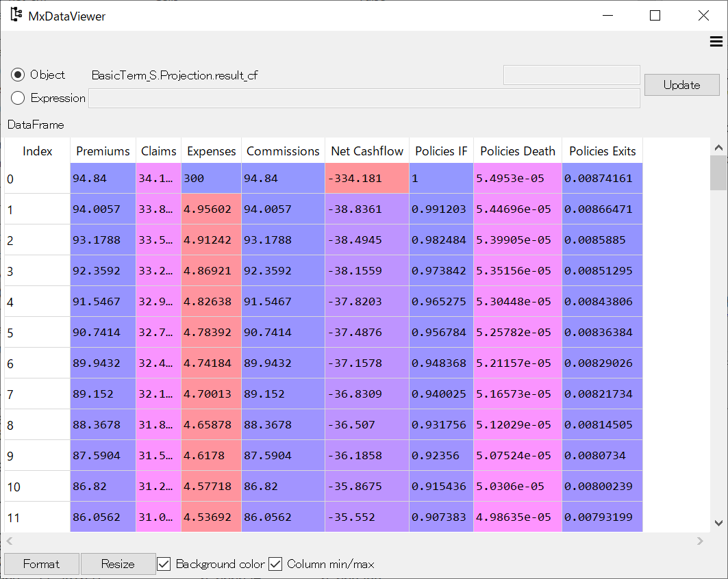Click the vertical scrollbar up arrow
The width and height of the screenshot is (728, 579).
pos(718,148)
